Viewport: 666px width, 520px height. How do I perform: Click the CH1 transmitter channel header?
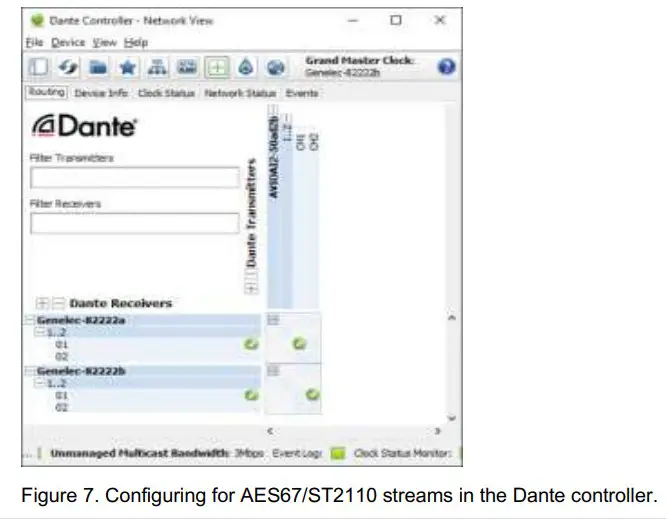click(x=301, y=141)
